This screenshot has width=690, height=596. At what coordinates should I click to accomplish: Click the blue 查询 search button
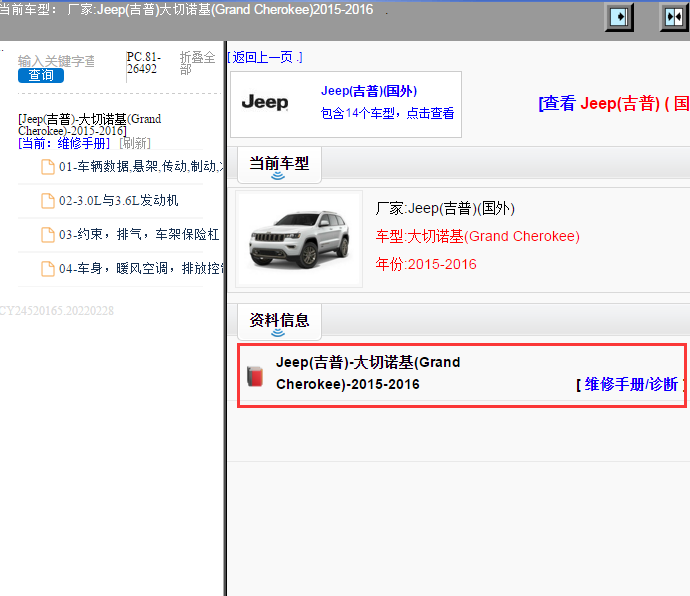point(41,75)
